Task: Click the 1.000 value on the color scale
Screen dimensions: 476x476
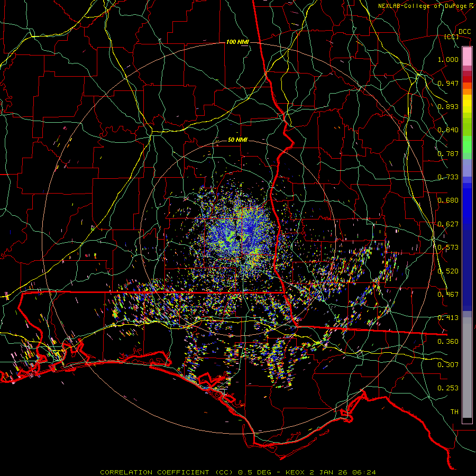Action: click(448, 59)
